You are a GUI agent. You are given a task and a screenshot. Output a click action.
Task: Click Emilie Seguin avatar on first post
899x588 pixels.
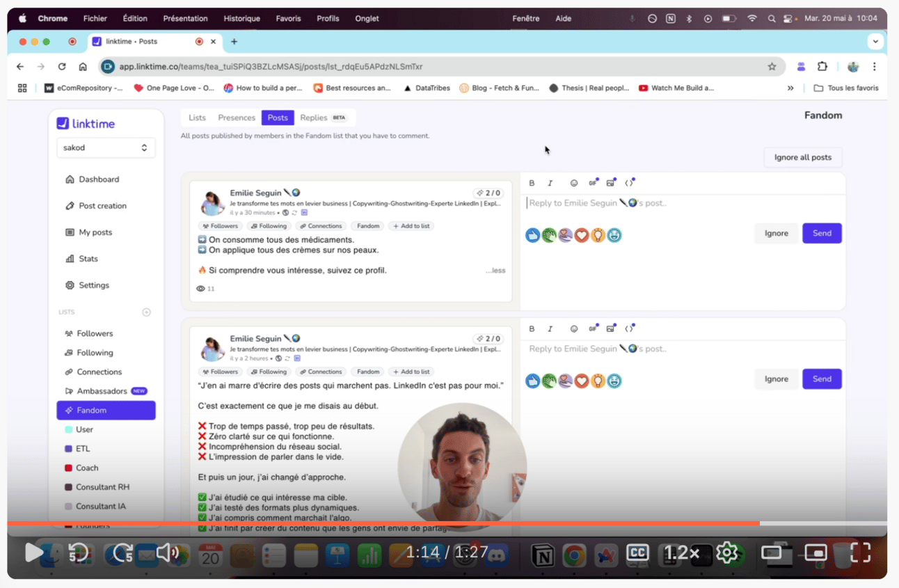point(212,202)
